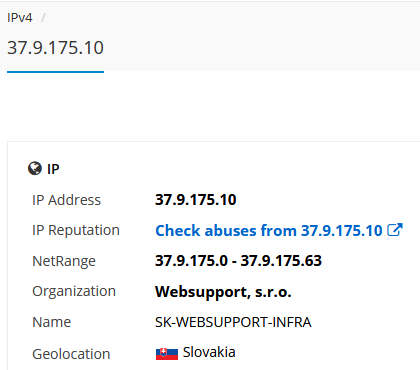The image size is (420, 370).
Task: Click the Geolocation field label
Action: click(x=71, y=354)
